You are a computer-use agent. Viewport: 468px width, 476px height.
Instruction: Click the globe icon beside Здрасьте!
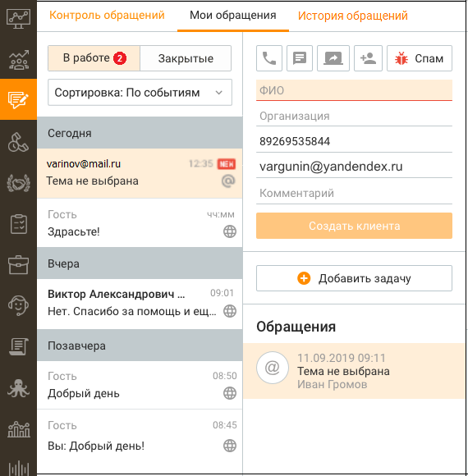click(230, 231)
